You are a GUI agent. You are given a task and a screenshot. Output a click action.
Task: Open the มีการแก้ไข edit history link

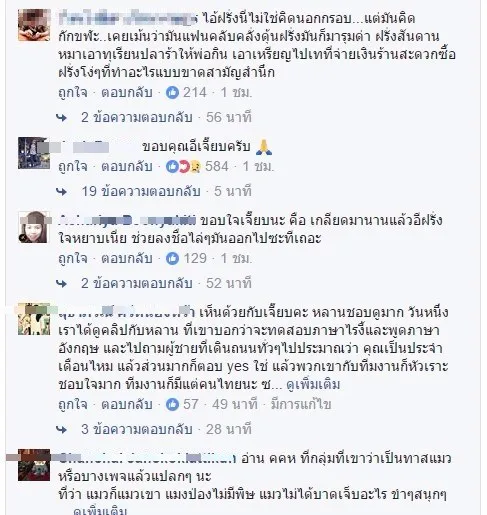pyautogui.click(x=301, y=404)
